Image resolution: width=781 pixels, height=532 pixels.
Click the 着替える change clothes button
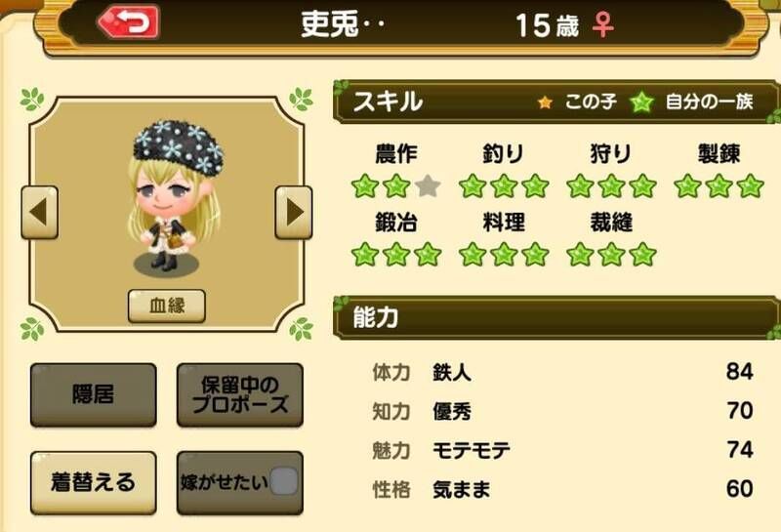pyautogui.click(x=94, y=482)
